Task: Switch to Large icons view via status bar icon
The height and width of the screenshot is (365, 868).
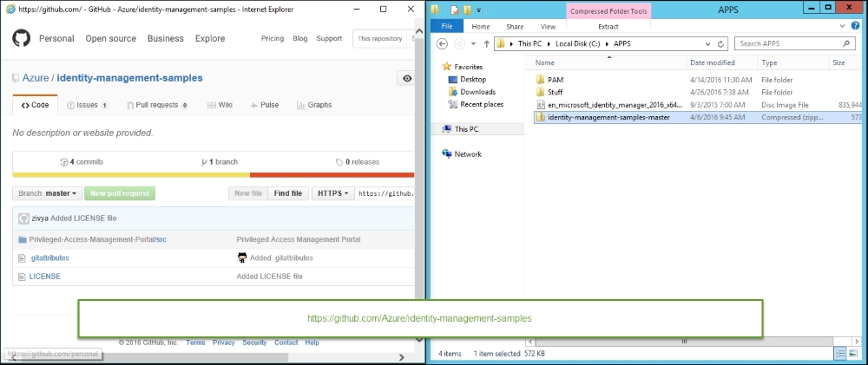Action: pos(852,354)
